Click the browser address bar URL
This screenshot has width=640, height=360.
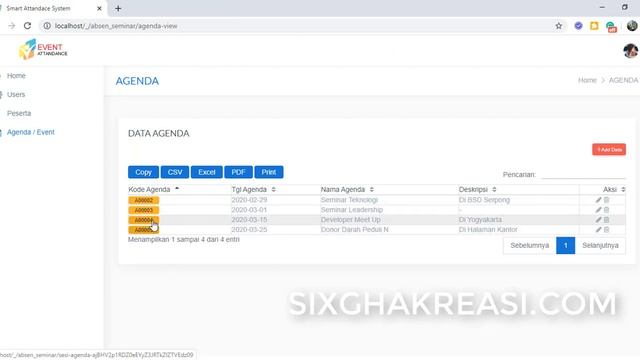click(116, 26)
